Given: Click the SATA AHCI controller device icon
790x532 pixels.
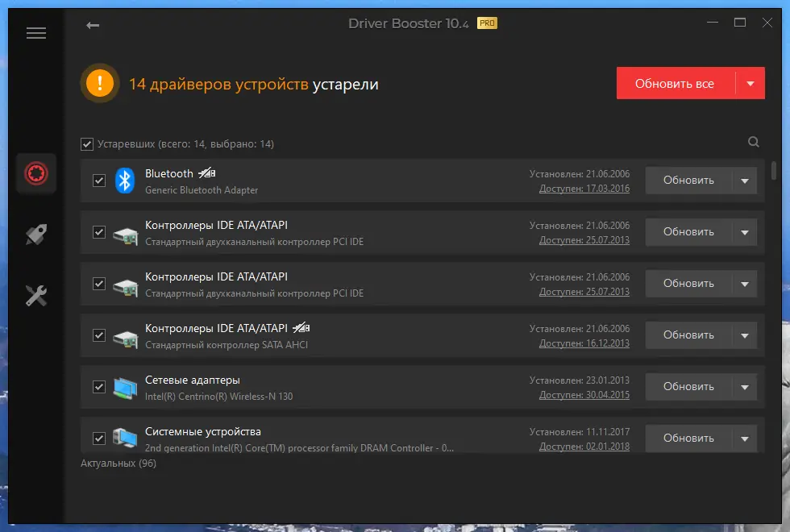Looking at the screenshot, I should [x=126, y=338].
